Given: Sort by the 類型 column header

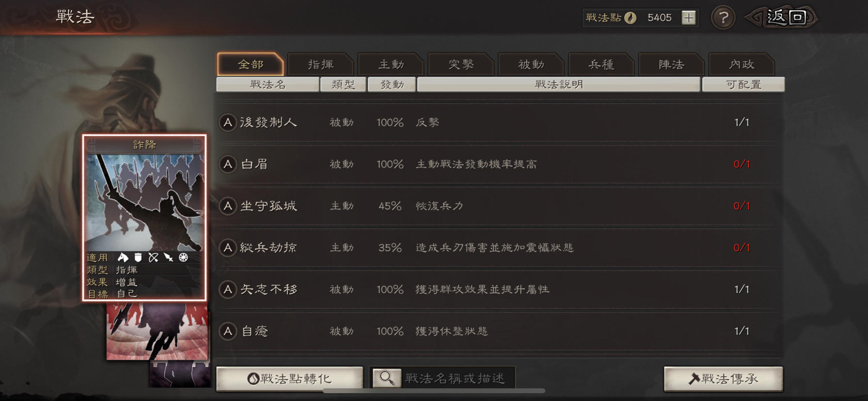Looking at the screenshot, I should point(343,84).
